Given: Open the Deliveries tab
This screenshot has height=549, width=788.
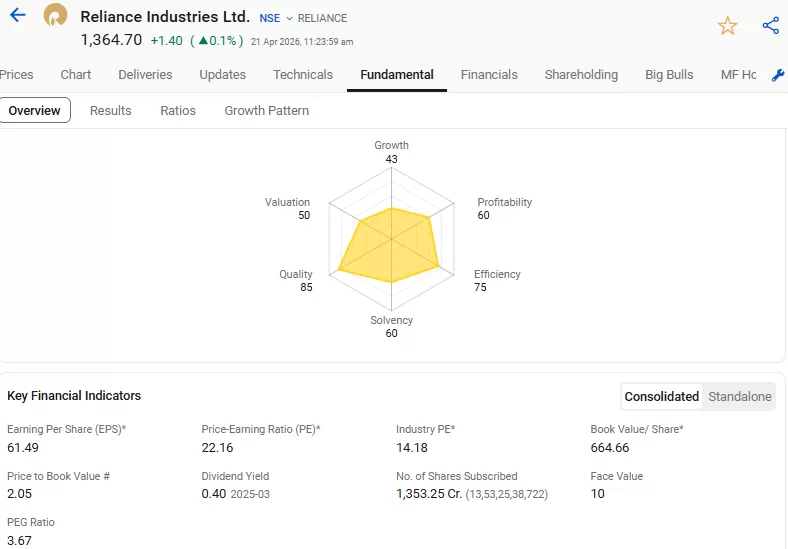Looking at the screenshot, I should coord(145,75).
